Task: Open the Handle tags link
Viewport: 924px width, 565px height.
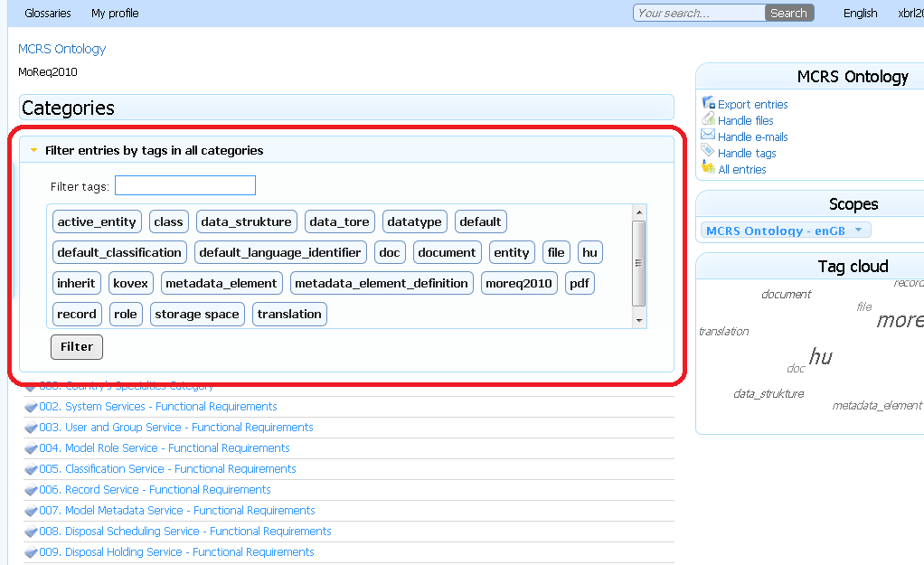Action: [747, 153]
